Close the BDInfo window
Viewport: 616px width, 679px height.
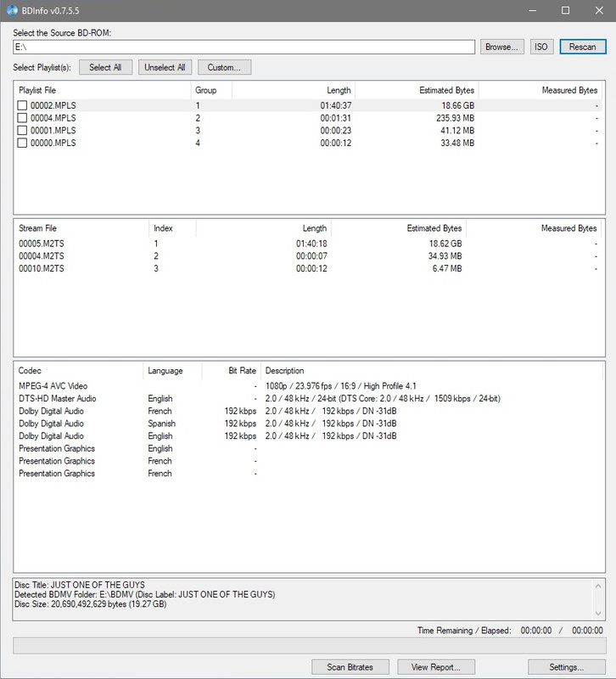click(x=599, y=10)
